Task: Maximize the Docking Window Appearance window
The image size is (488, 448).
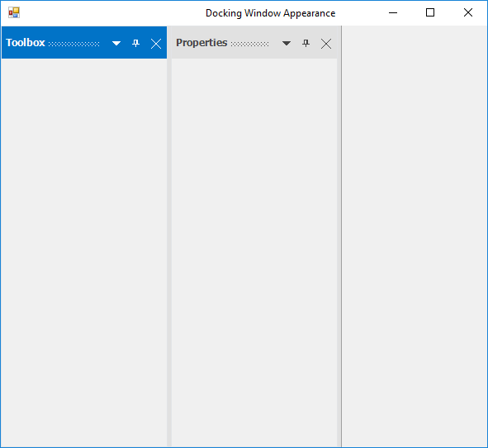Action: 430,12
